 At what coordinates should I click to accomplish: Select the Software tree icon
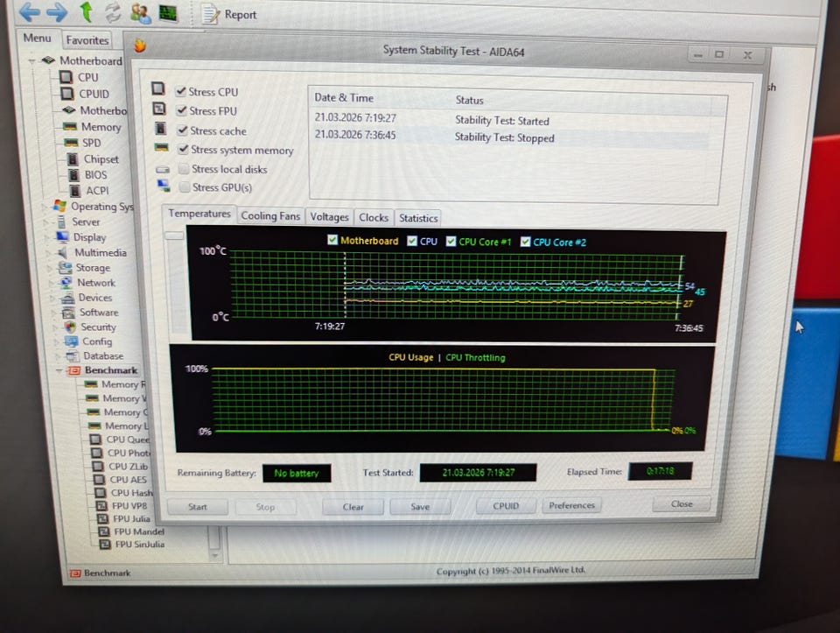[x=68, y=313]
